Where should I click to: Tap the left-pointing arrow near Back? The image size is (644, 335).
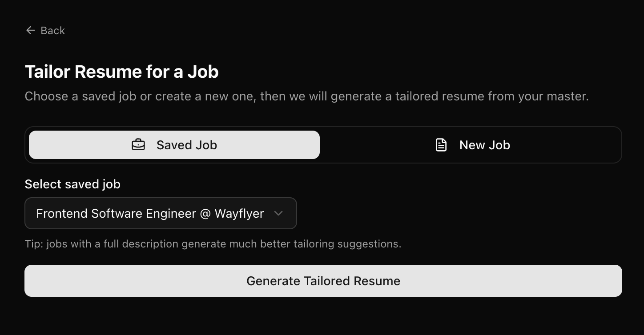click(x=30, y=30)
